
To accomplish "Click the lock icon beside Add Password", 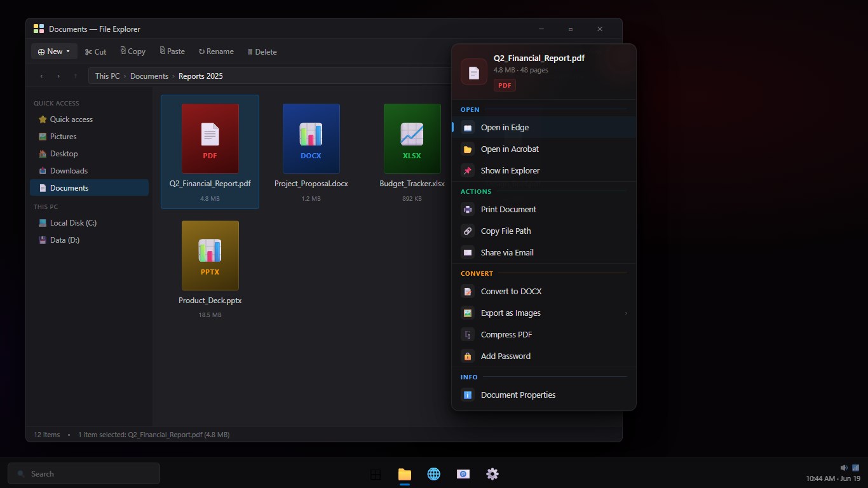I will 468,356.
